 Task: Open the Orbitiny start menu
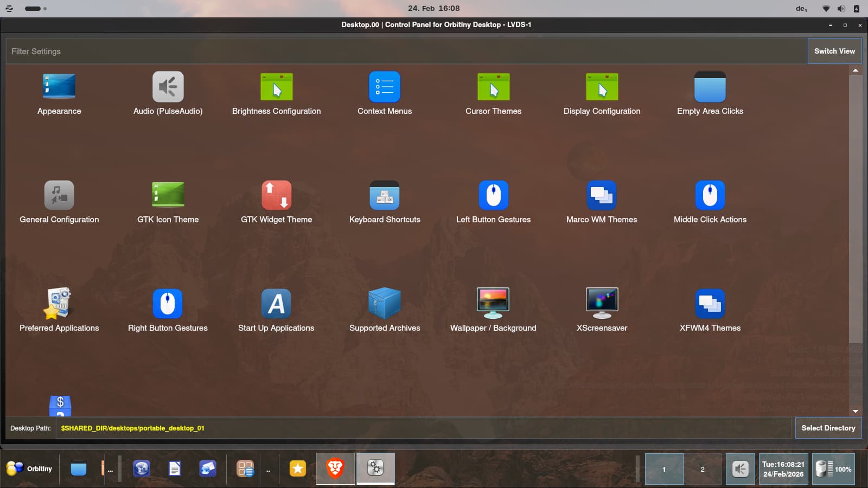point(30,469)
